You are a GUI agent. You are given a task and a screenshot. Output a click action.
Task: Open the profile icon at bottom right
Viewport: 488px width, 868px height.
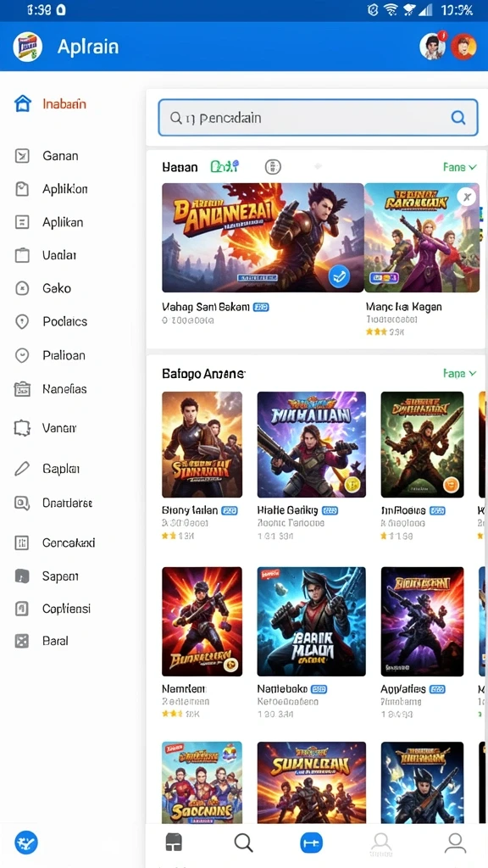[x=455, y=843]
